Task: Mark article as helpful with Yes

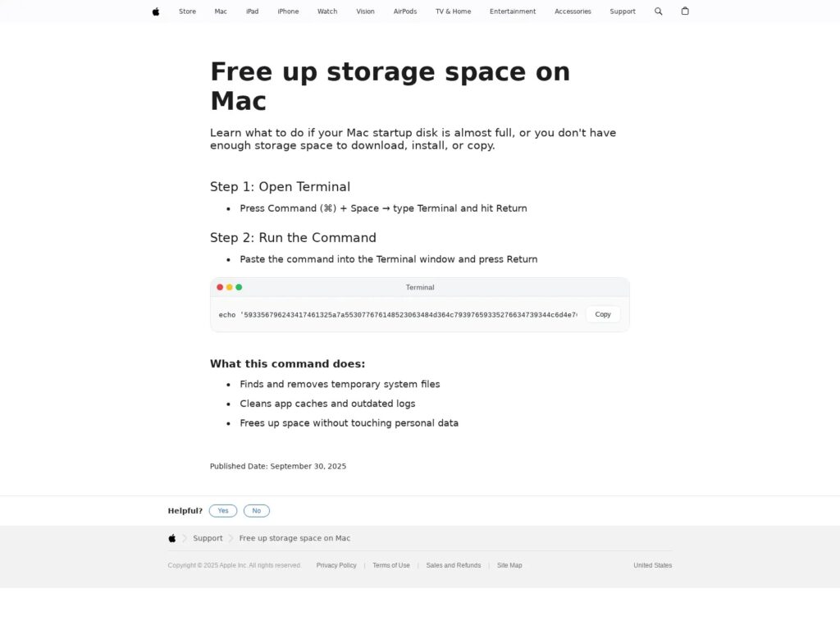Action: [x=223, y=510]
